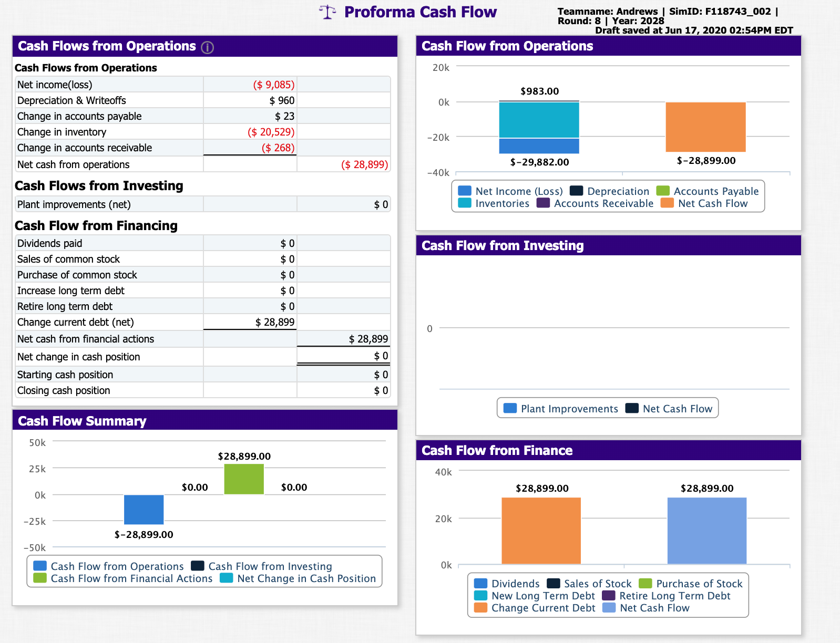
Task: Toggle the Plant Improvements legend entry
Action: pyautogui.click(x=561, y=409)
